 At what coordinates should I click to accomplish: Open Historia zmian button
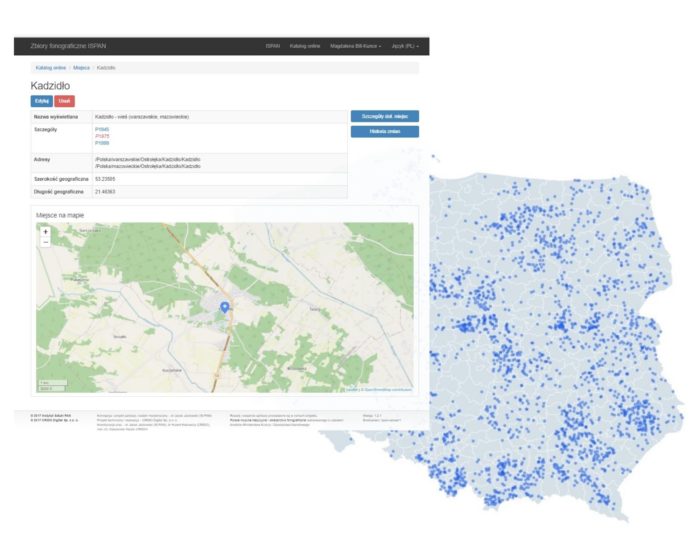point(385,131)
